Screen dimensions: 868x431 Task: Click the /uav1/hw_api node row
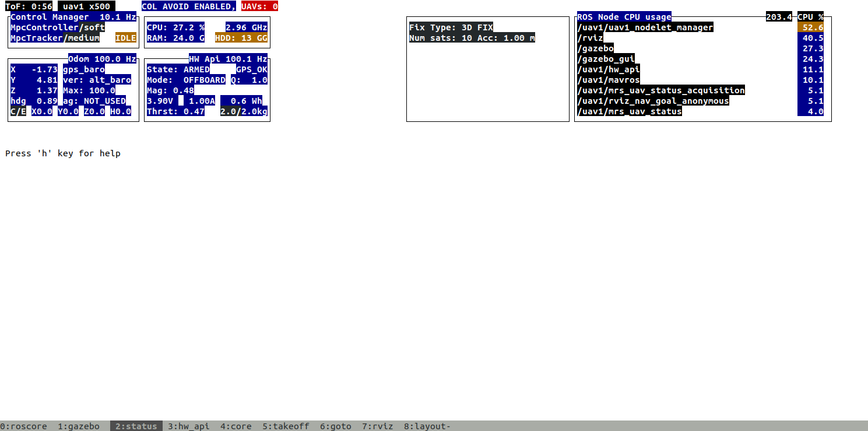pos(609,69)
